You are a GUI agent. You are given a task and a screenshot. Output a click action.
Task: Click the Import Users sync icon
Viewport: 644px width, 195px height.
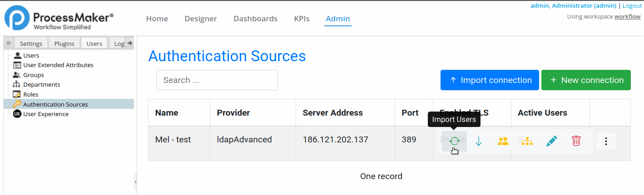click(x=454, y=141)
